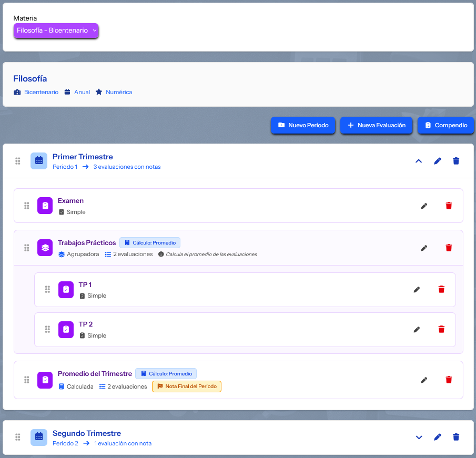Click the TP 1 drag handle
Viewport: 476px width, 458px height.
pyautogui.click(x=47, y=289)
